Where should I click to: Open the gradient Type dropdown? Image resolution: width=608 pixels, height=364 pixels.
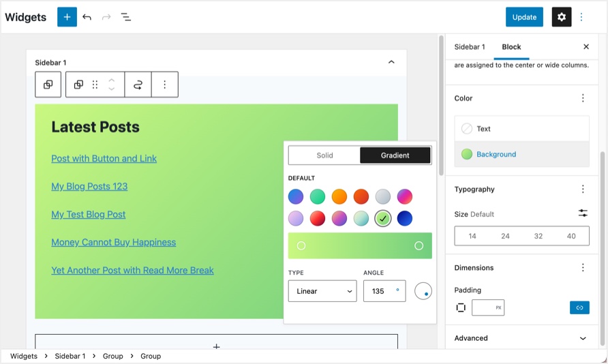click(x=322, y=291)
